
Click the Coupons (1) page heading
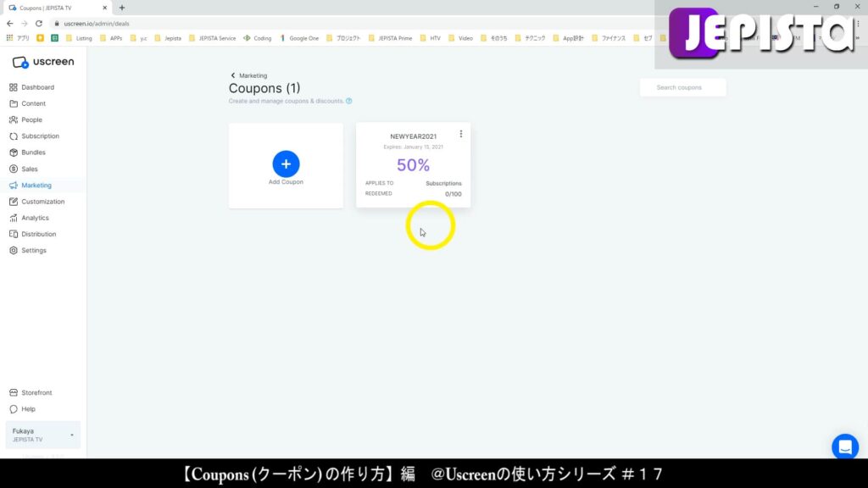(264, 88)
